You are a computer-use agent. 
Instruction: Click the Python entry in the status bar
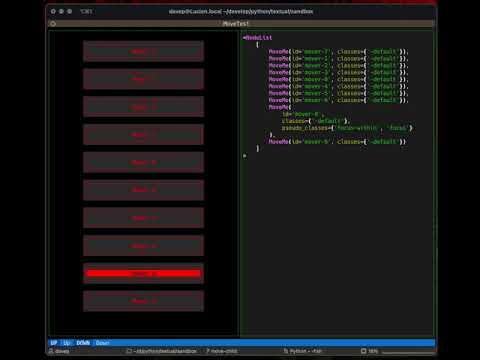303,351
